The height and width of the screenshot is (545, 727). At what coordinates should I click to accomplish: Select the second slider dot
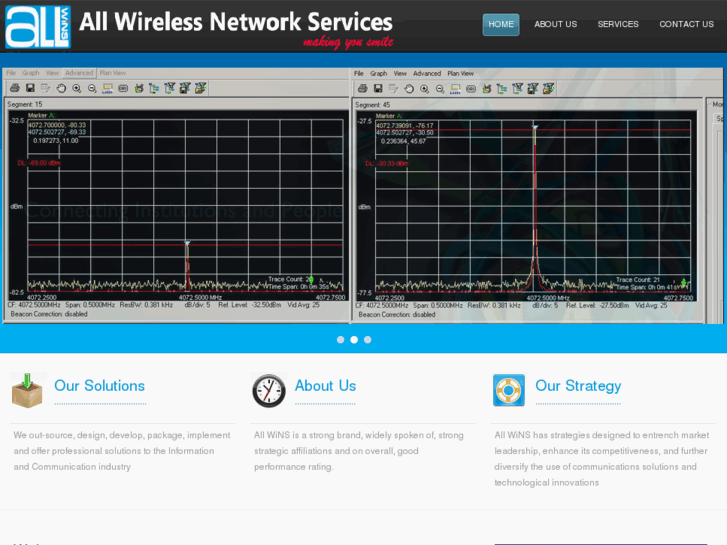(354, 340)
